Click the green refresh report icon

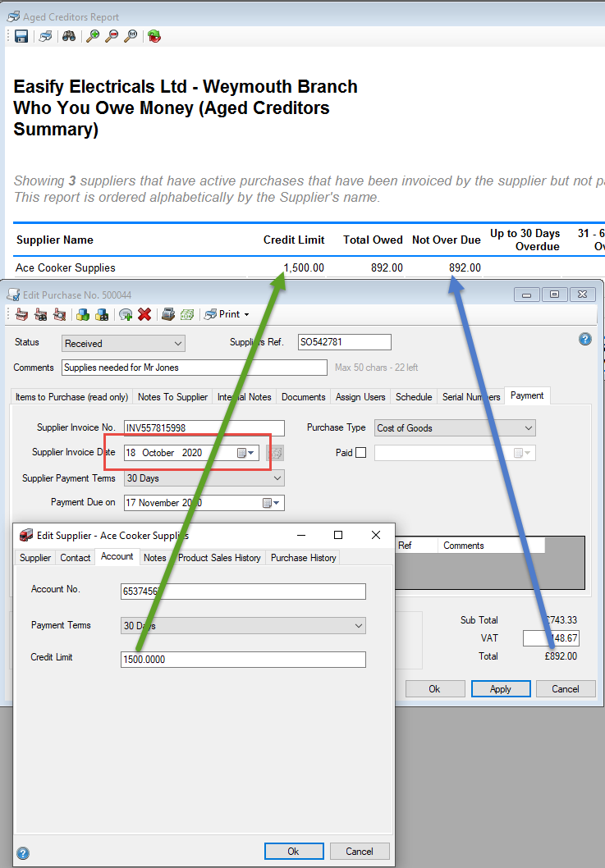pos(154,36)
